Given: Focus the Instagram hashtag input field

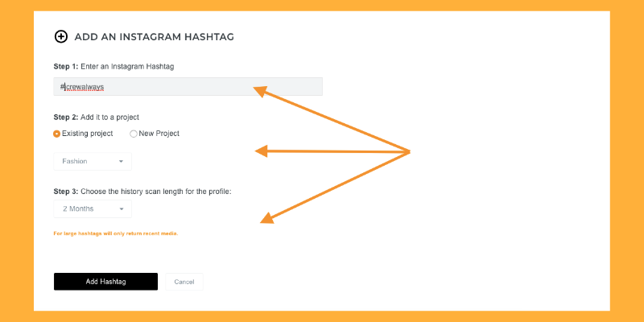Looking at the screenshot, I should click(x=188, y=87).
